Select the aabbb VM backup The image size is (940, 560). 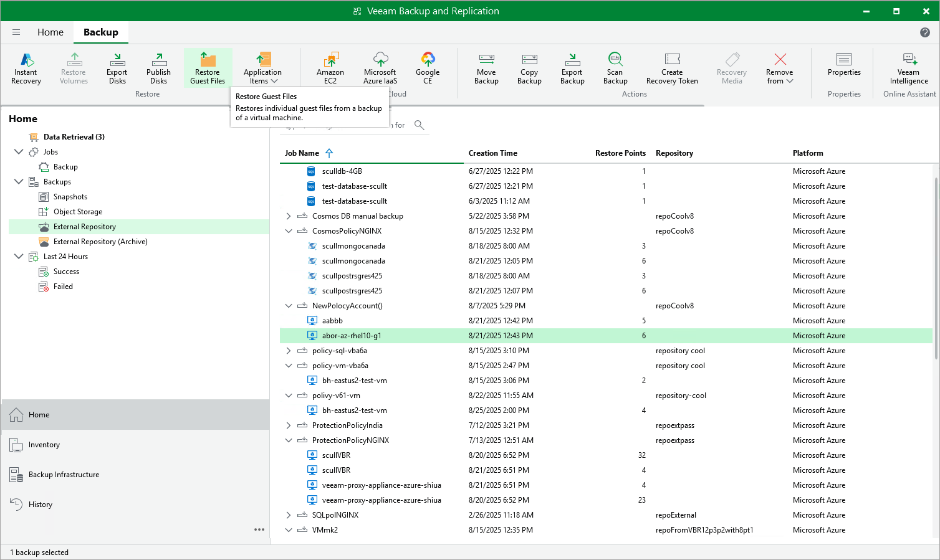[x=606, y=321]
